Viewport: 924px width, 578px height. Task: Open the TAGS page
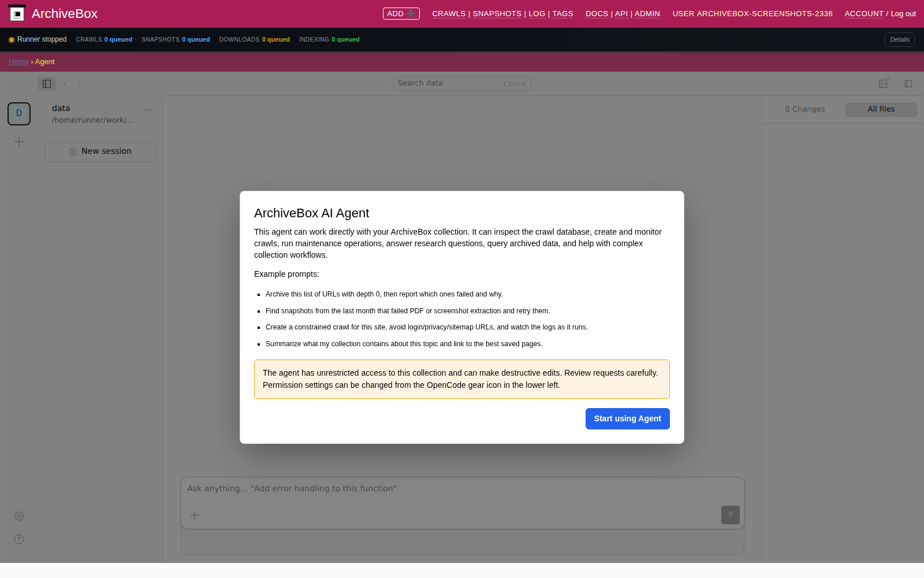pos(562,14)
